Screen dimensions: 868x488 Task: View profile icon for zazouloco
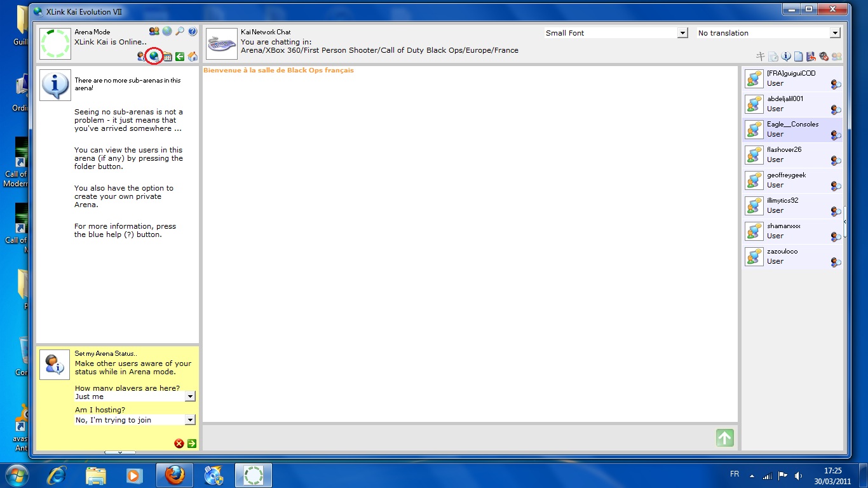pos(836,262)
